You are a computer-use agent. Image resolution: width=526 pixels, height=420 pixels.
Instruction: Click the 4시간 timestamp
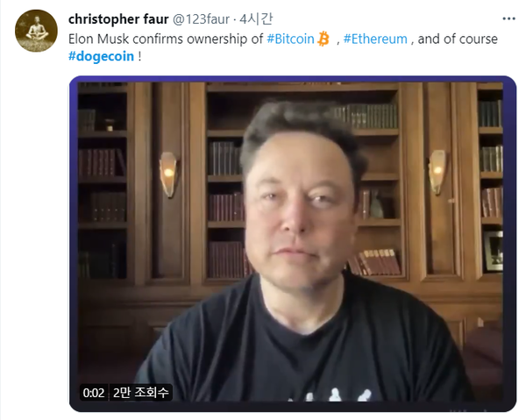(256, 19)
